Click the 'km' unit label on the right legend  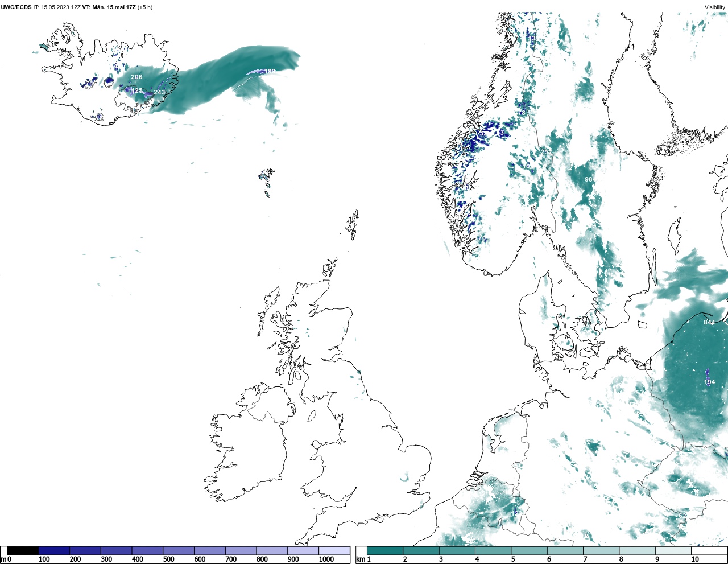[x=360, y=559]
